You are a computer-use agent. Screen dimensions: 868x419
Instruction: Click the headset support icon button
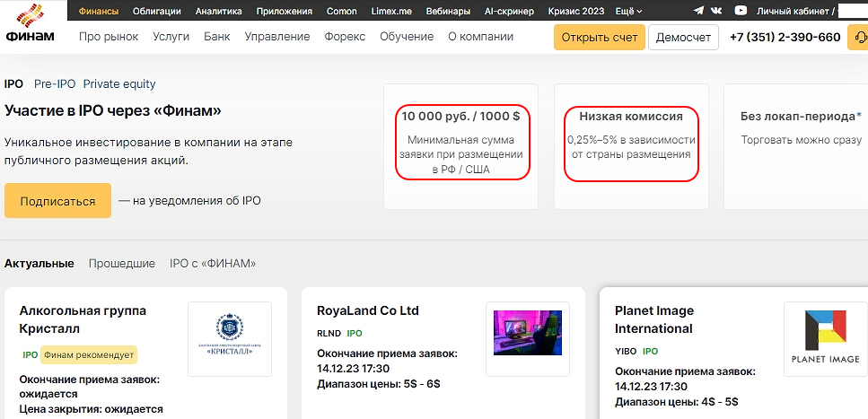click(x=860, y=38)
